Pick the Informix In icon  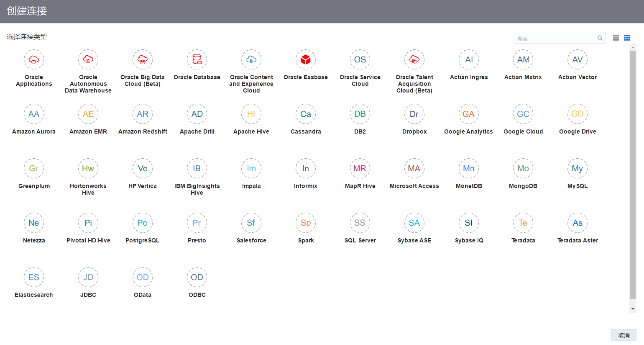point(306,168)
